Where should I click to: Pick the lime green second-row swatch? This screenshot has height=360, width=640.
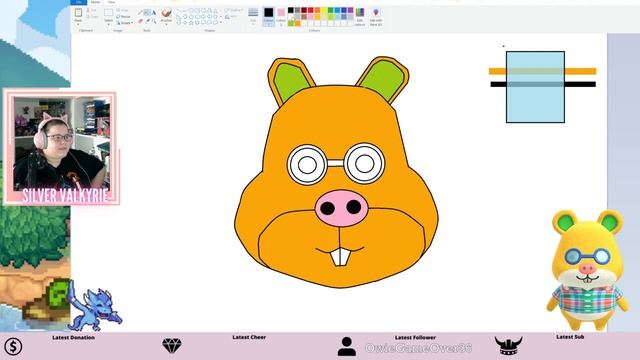331,17
